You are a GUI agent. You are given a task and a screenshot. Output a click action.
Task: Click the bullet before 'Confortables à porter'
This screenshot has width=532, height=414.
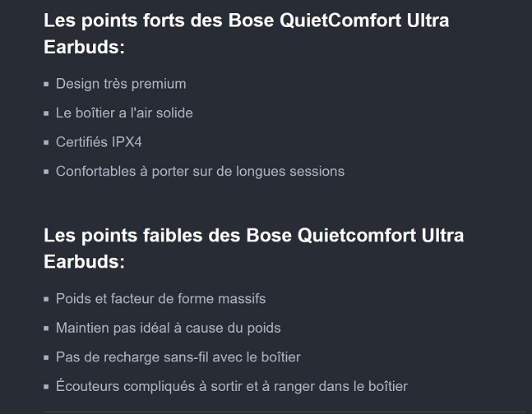tap(47, 172)
